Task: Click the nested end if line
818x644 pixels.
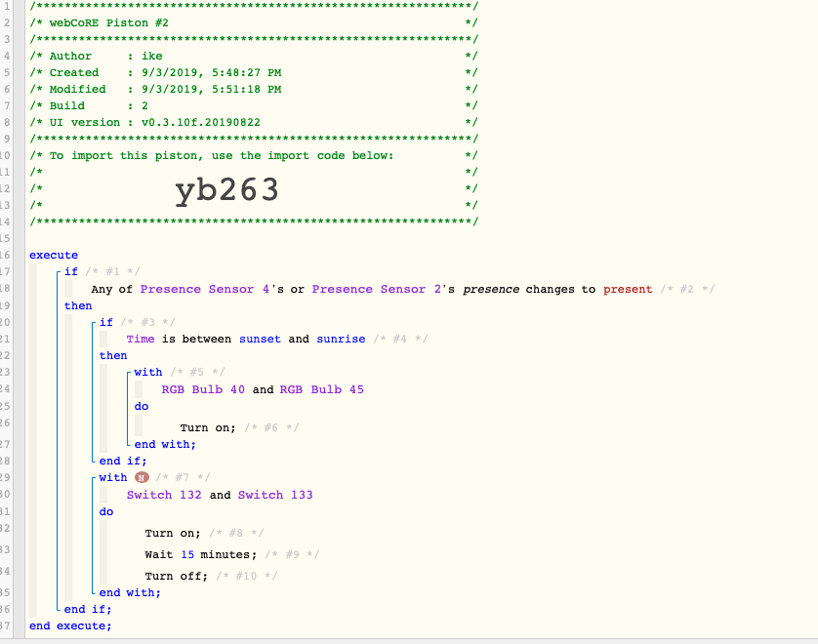Action: point(123,461)
